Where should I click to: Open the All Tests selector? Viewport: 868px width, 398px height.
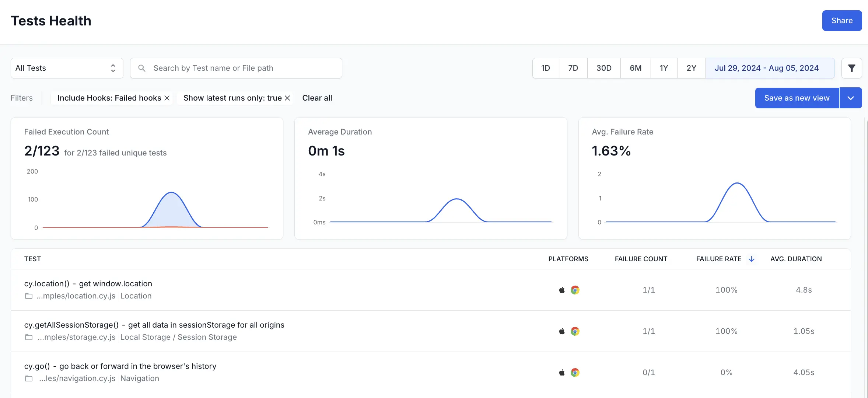pyautogui.click(x=66, y=68)
